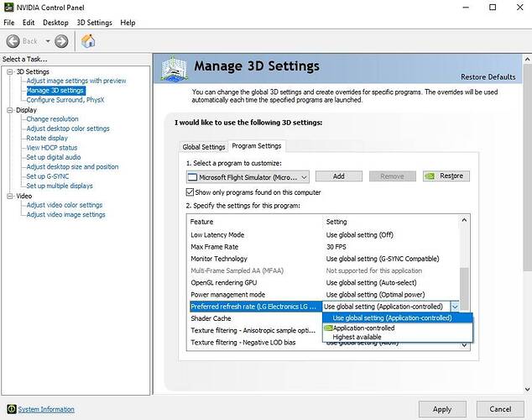Click the Manage 3D Settings header icon
The width and height of the screenshot is (532, 420).
[174, 69]
